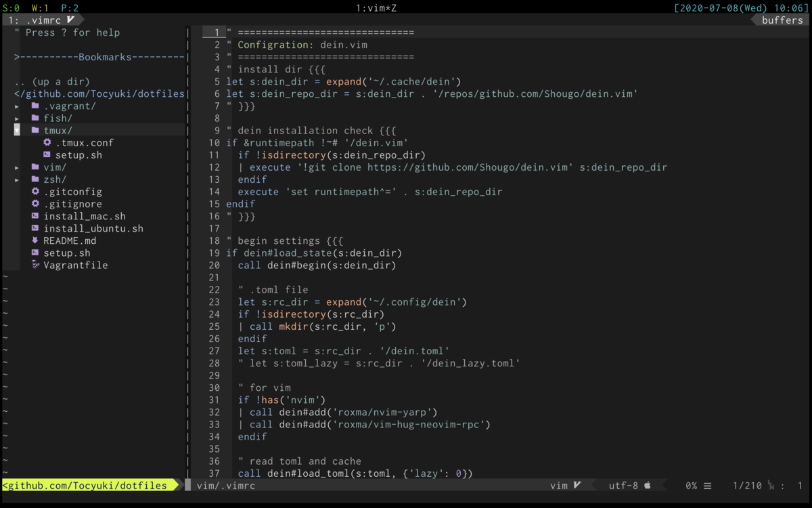Image resolution: width=812 pixels, height=508 pixels.
Task: Click the 'P:2' pane indicator
Action: click(70, 8)
